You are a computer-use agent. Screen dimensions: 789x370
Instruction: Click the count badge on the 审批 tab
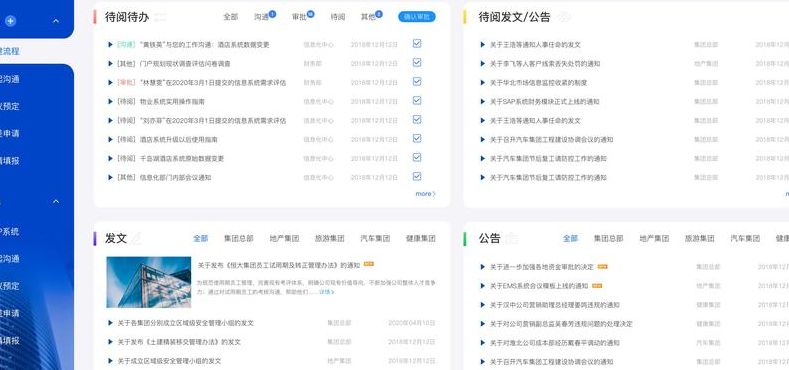coord(310,14)
